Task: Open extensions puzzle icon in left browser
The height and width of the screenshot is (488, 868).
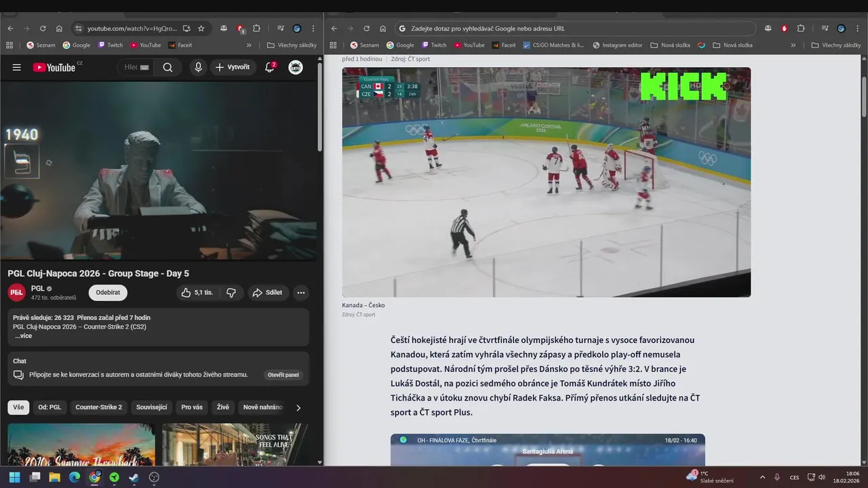Action: [x=256, y=28]
